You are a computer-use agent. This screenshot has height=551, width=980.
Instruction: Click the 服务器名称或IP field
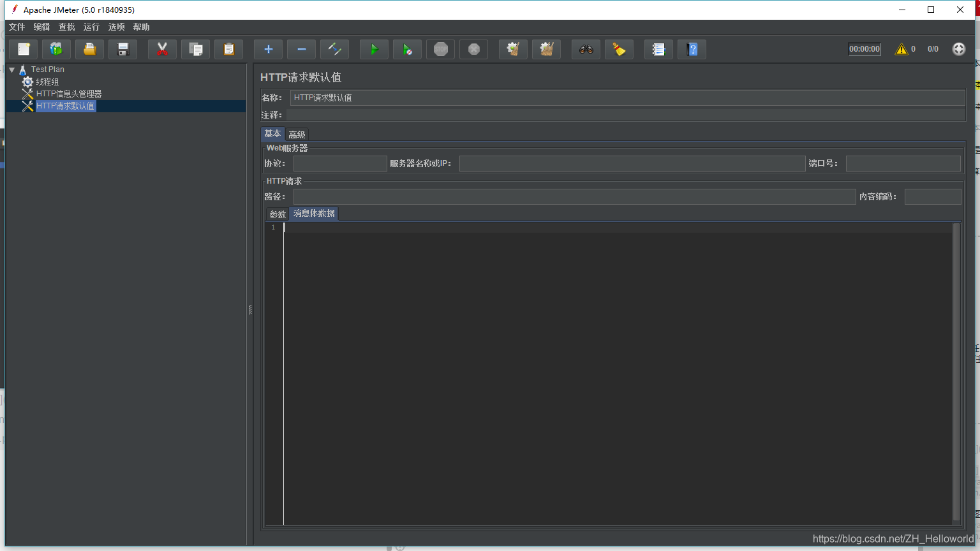click(632, 164)
